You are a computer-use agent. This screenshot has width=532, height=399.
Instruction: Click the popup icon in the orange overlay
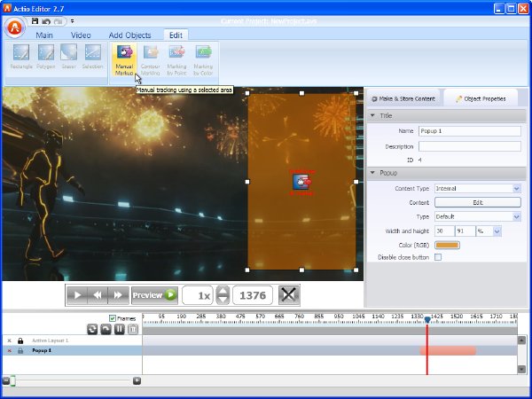(x=301, y=182)
